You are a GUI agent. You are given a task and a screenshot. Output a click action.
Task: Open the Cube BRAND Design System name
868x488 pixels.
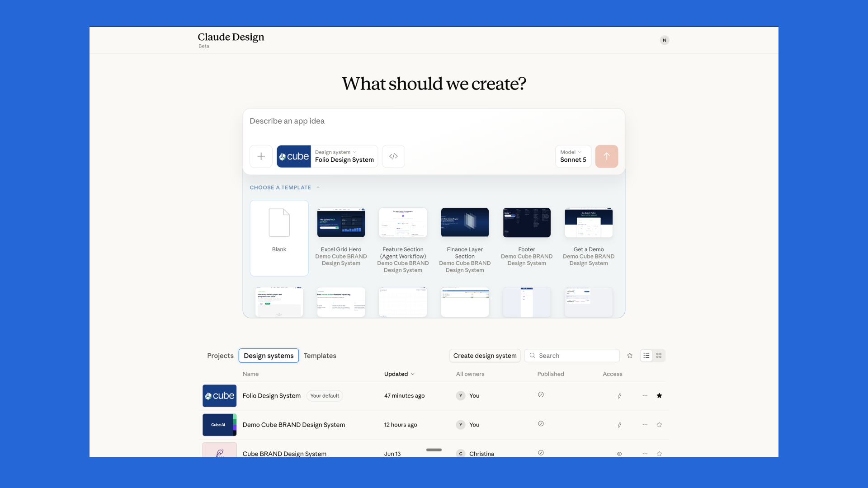tap(284, 454)
